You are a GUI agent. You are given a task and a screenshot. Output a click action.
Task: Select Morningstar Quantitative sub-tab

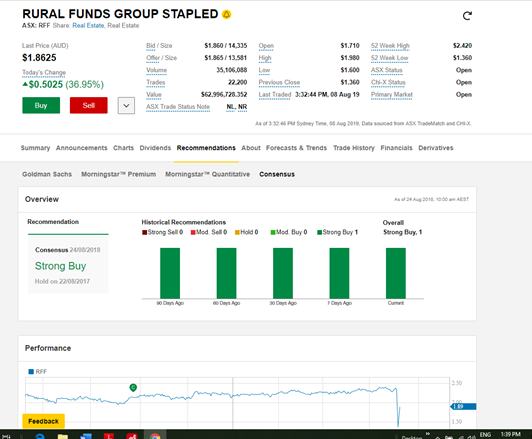(207, 174)
